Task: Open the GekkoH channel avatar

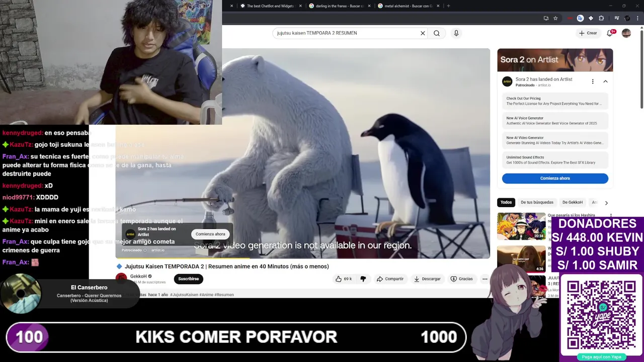Action: coord(121,279)
